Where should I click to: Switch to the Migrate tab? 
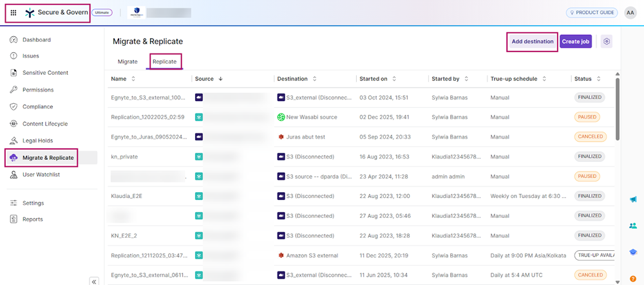[128, 61]
